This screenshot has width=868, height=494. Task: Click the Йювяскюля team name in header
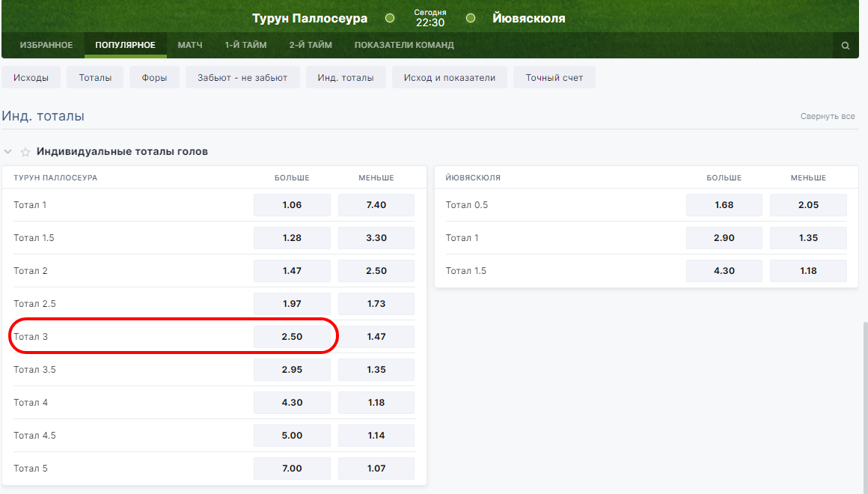click(x=529, y=18)
